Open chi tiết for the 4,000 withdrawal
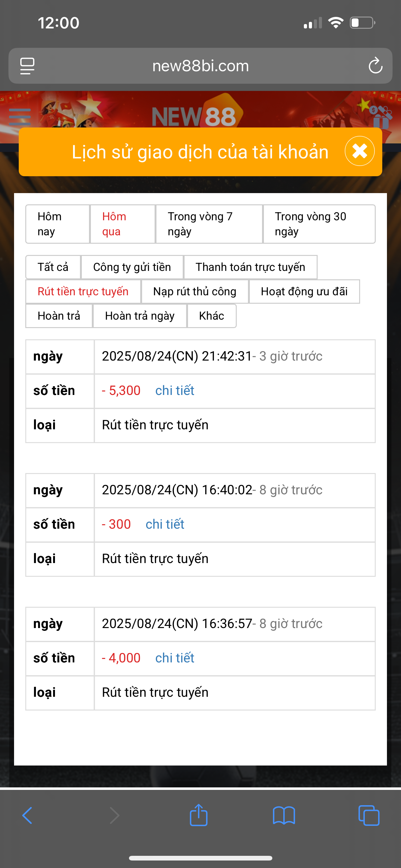This screenshot has height=868, width=401. [x=174, y=658]
